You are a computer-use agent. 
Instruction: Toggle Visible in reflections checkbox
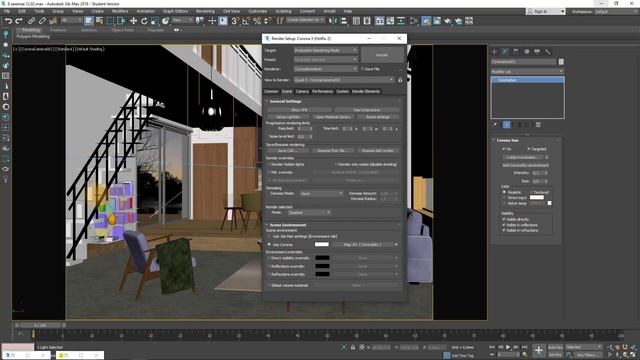[x=504, y=225]
